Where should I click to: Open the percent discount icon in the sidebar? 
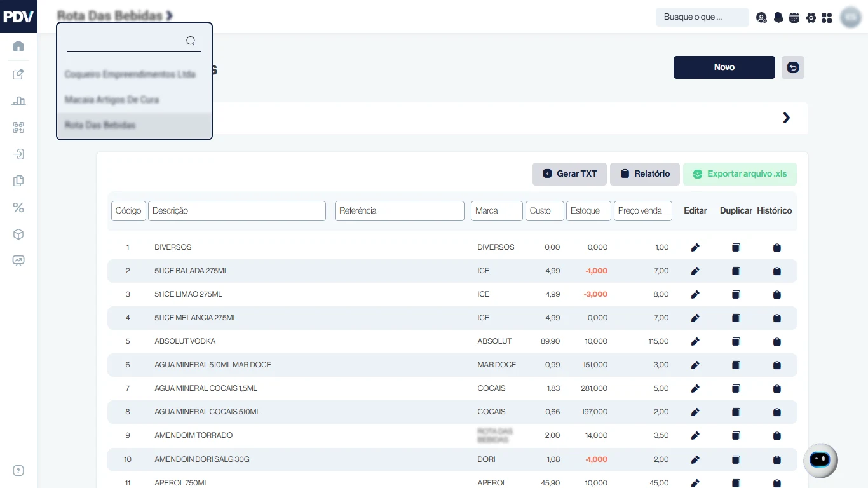(x=18, y=207)
